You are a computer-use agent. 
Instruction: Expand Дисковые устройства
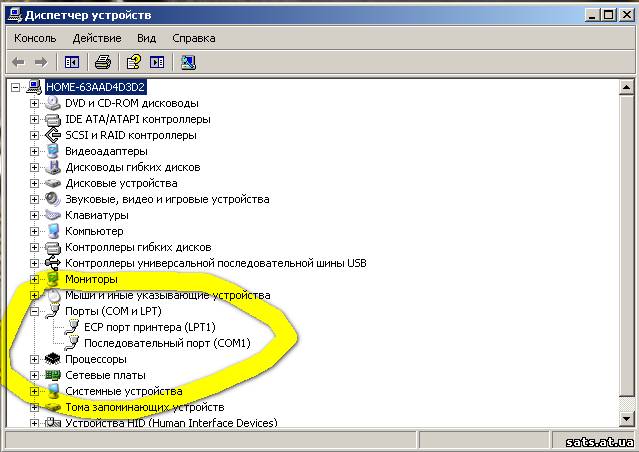(x=34, y=183)
